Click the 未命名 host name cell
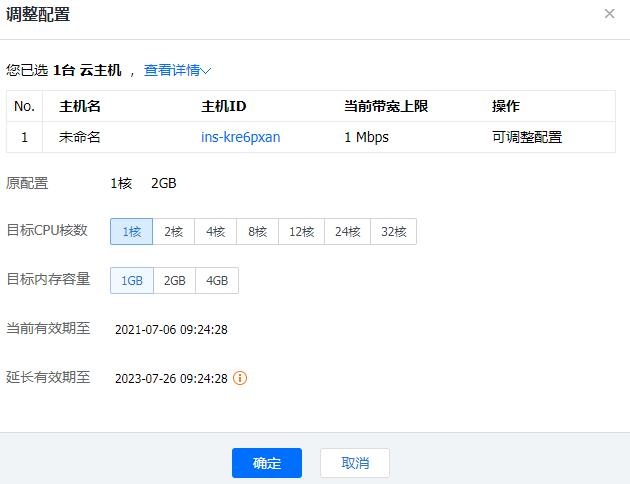This screenshot has width=630, height=484. coord(80,137)
